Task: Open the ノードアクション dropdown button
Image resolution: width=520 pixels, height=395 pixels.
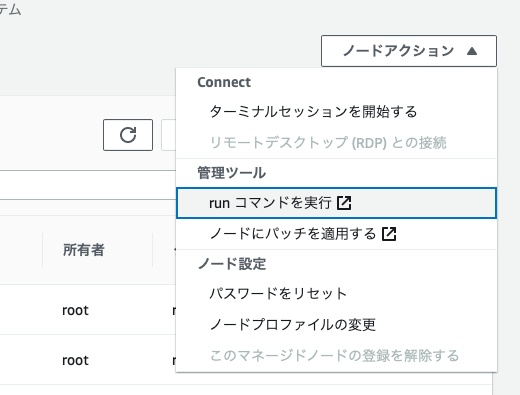Action: [x=409, y=51]
